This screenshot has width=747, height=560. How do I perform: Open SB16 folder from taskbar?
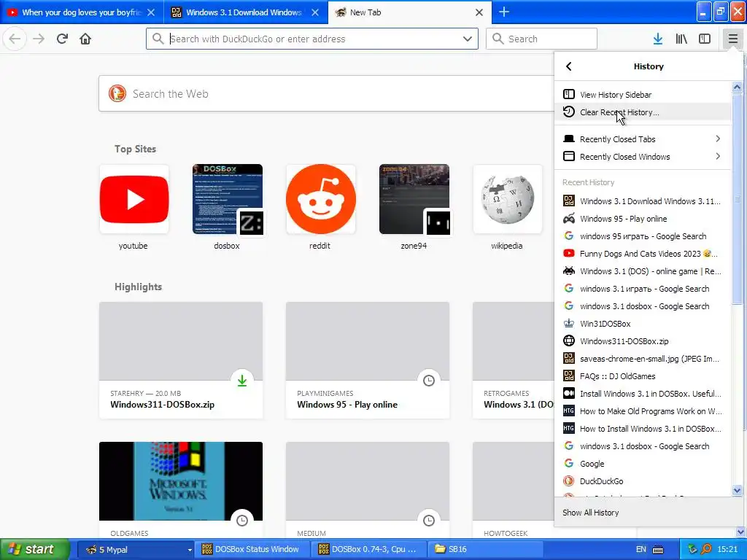click(x=484, y=550)
